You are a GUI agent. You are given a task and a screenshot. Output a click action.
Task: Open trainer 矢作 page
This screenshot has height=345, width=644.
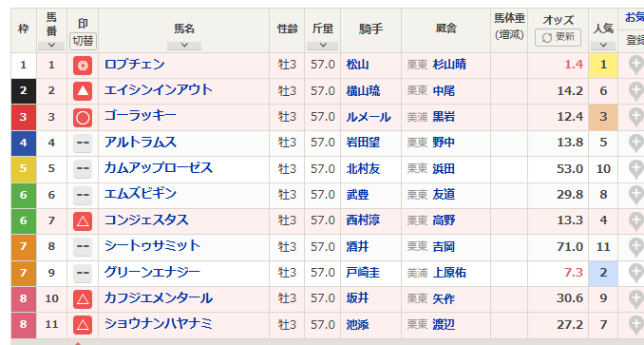pyautogui.click(x=444, y=299)
